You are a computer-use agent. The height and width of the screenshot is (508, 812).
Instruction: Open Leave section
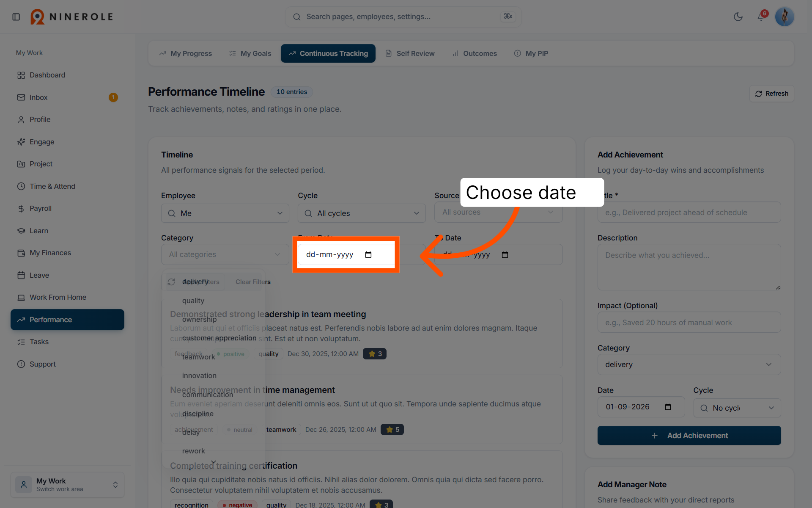(x=68, y=275)
